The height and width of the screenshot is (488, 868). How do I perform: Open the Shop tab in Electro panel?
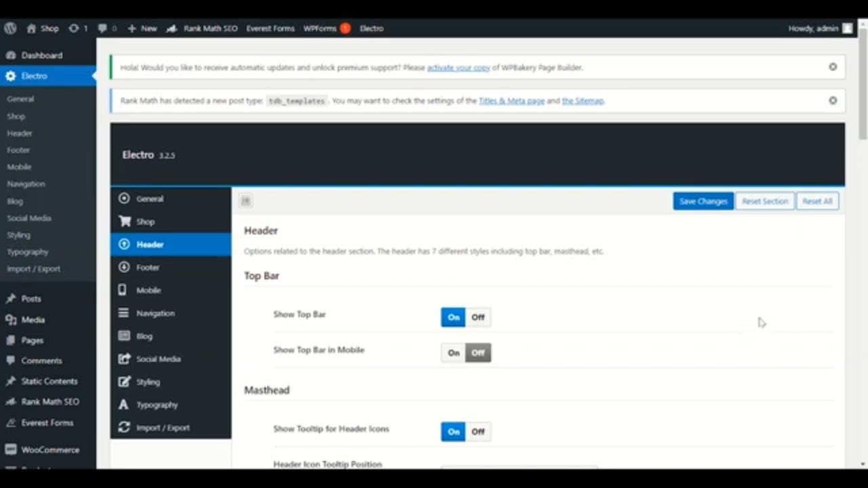(x=171, y=222)
